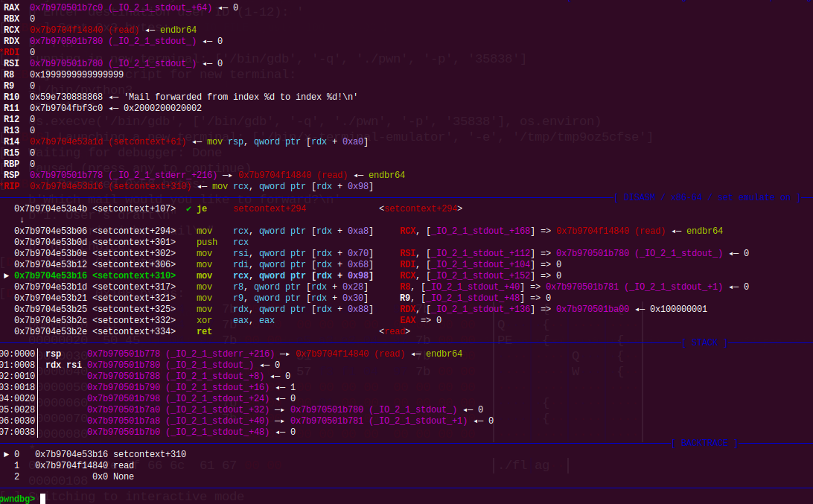Click the RAX register label
Viewport: 813px width, 504px height.
13,7
